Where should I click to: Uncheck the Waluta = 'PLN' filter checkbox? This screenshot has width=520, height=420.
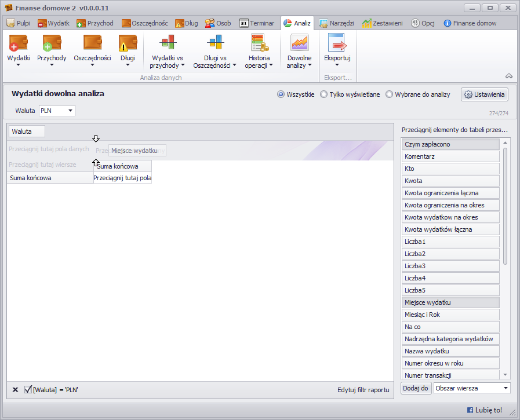coord(28,390)
